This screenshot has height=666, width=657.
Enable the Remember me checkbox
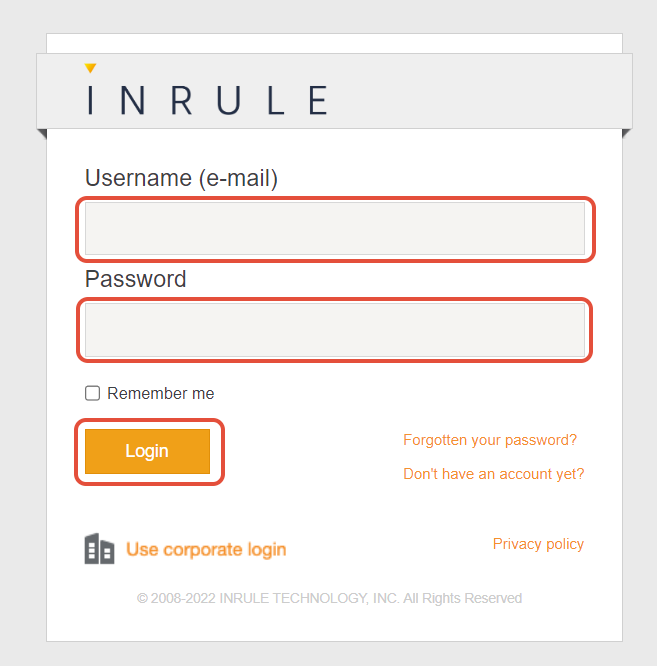[x=93, y=394]
